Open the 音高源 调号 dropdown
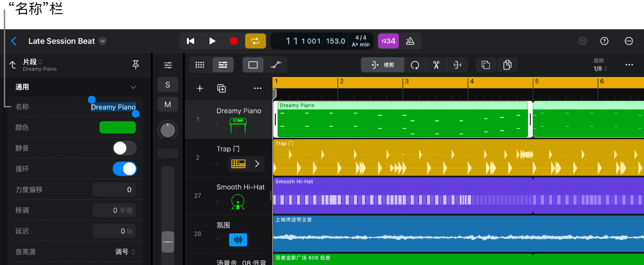The image size is (644, 265). [126, 252]
